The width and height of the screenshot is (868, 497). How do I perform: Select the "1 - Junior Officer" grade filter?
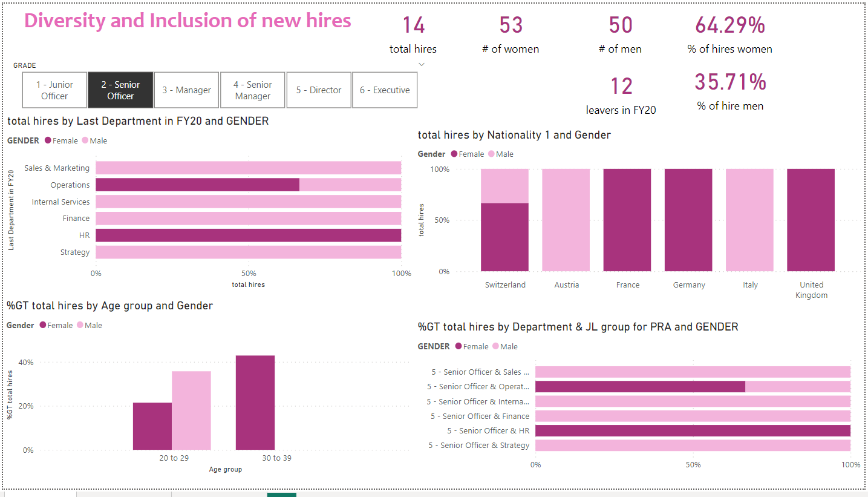[x=54, y=90]
